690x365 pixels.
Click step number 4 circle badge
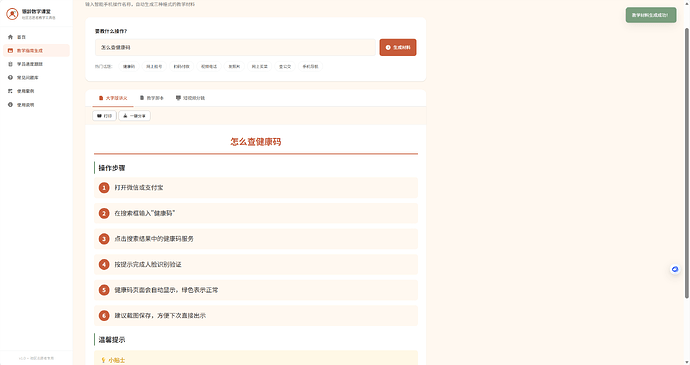(104, 265)
